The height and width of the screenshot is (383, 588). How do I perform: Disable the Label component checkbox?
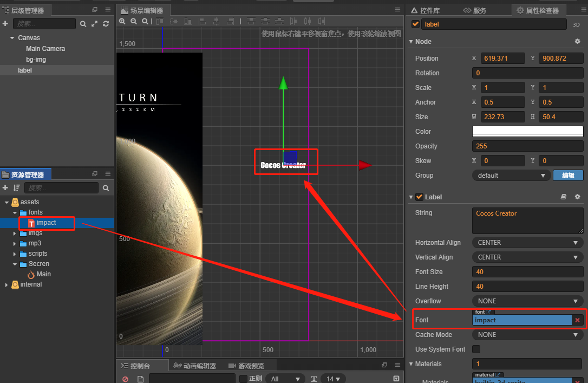(x=420, y=197)
